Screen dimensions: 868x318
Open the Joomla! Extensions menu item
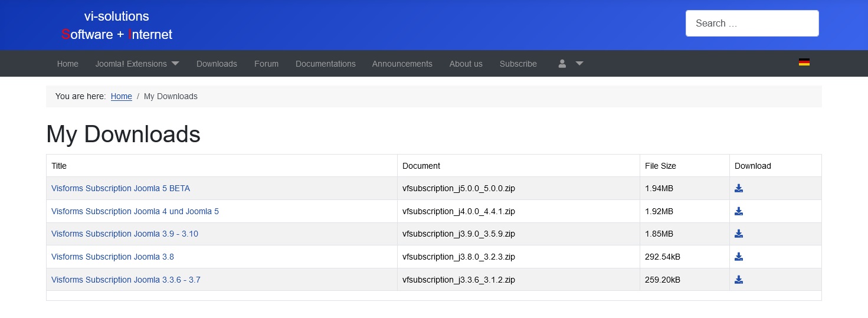tap(131, 64)
